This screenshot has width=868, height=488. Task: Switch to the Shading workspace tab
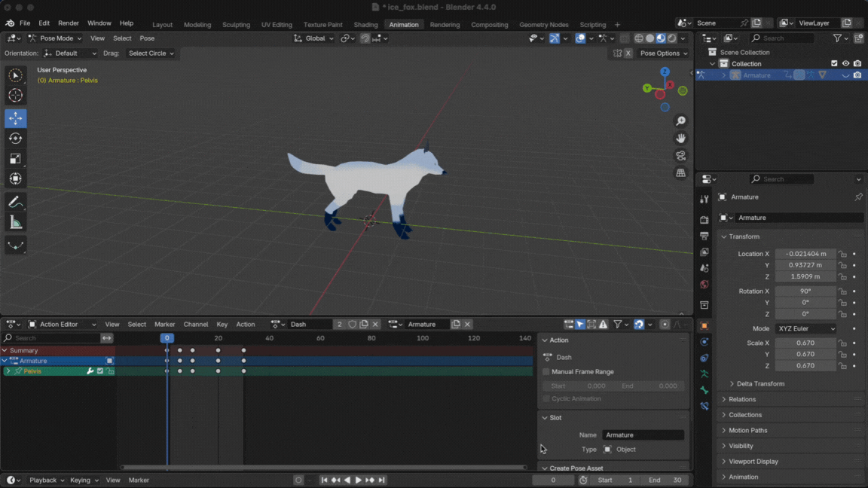click(365, 24)
